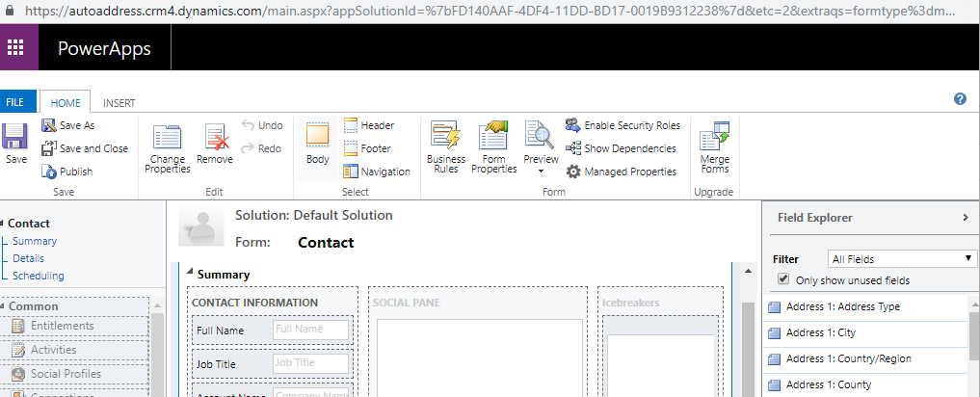Collapse the Common navigation group

point(3,306)
